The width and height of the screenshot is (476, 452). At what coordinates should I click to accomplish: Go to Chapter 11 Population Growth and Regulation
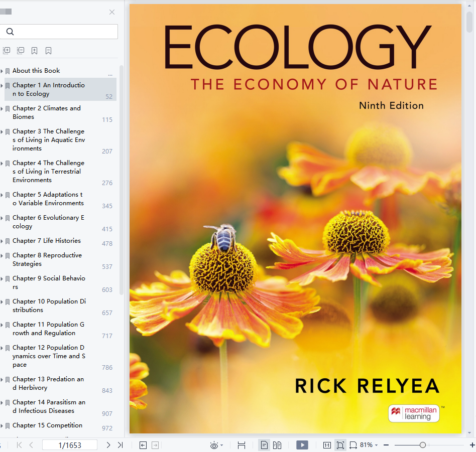[48, 329]
